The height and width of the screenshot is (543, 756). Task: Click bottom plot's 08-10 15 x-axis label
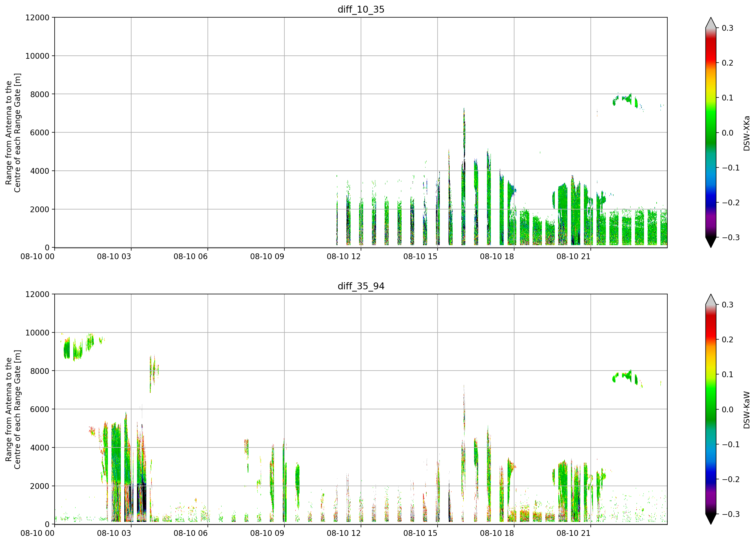point(420,533)
